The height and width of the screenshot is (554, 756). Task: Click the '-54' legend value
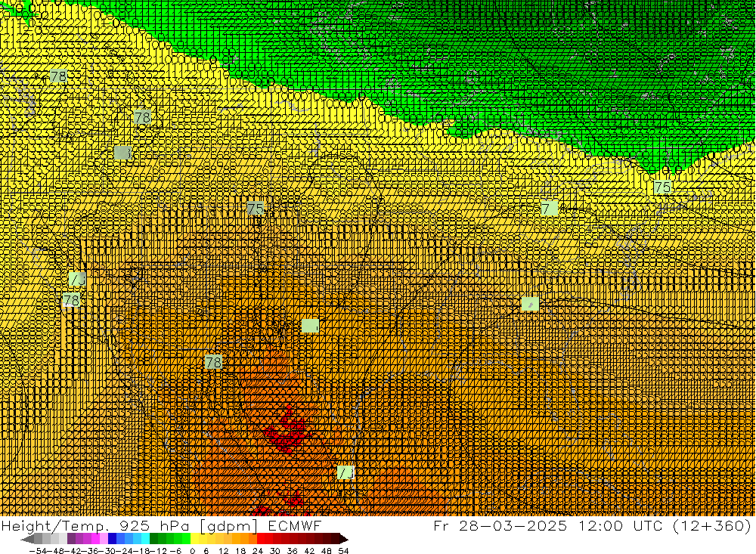click(38, 551)
